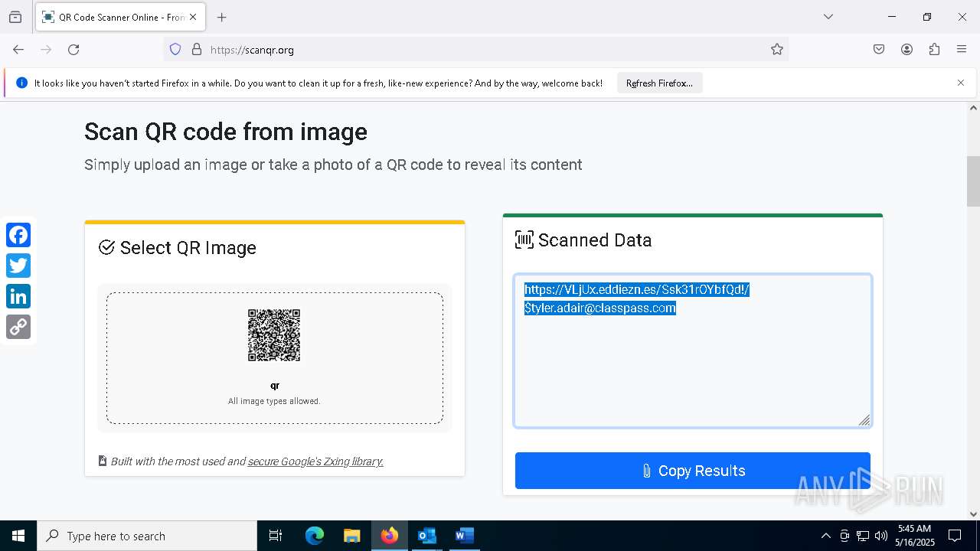
Task: Open Task View on taskbar
Action: click(276, 536)
